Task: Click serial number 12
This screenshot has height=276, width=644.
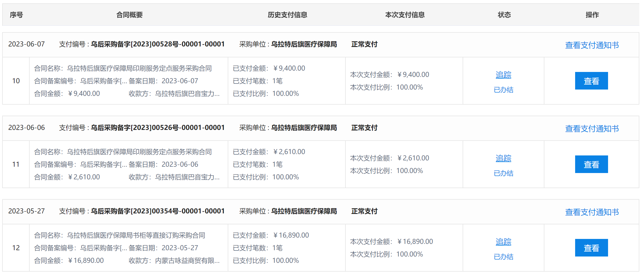Action: (x=16, y=248)
